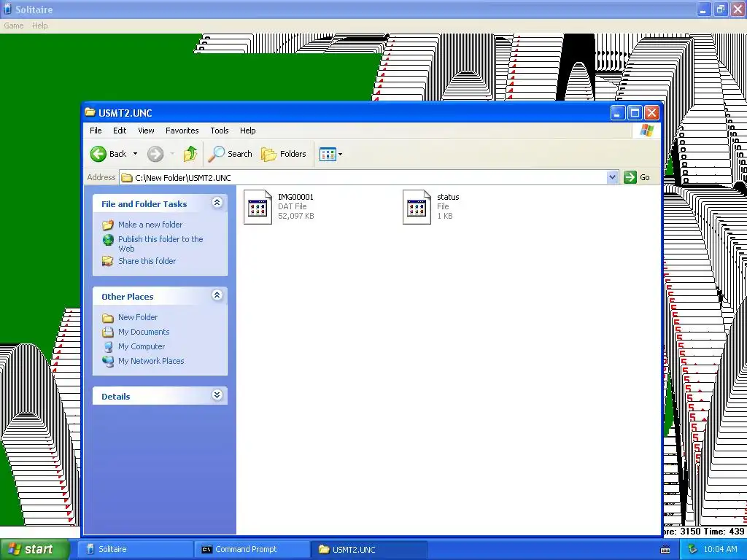
Task: Click the My Computer icon
Action: pyautogui.click(x=108, y=346)
